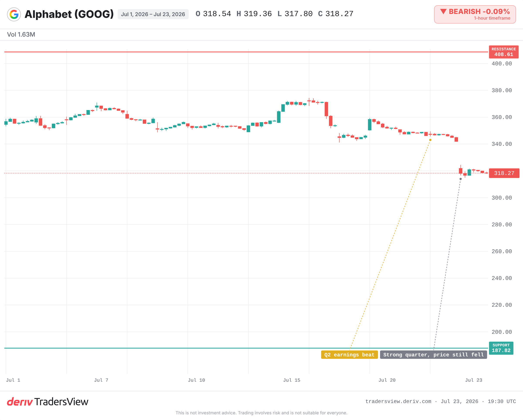The height and width of the screenshot is (420, 523).
Task: Open the BEARISH -0.09% badge
Action: (x=475, y=14)
